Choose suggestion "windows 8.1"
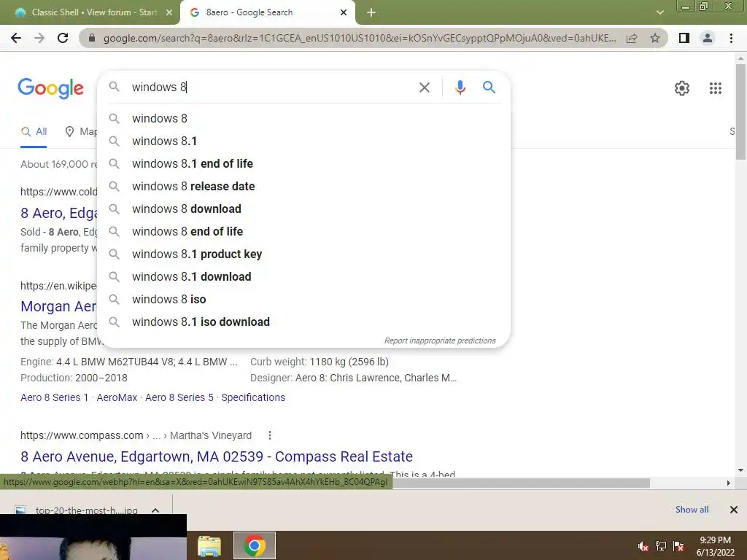747x560 pixels. point(304,141)
